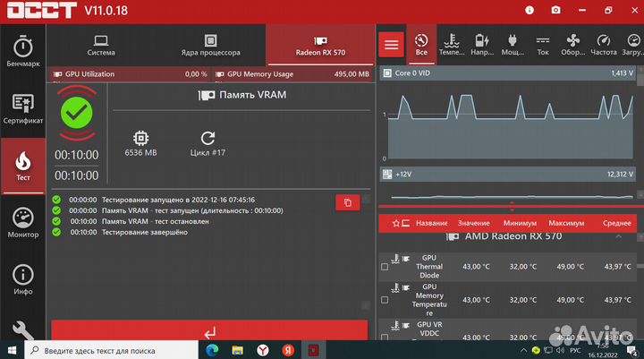Open the Бенчмарк section in sidebar
The width and height of the screenshot is (644, 359).
tap(23, 51)
